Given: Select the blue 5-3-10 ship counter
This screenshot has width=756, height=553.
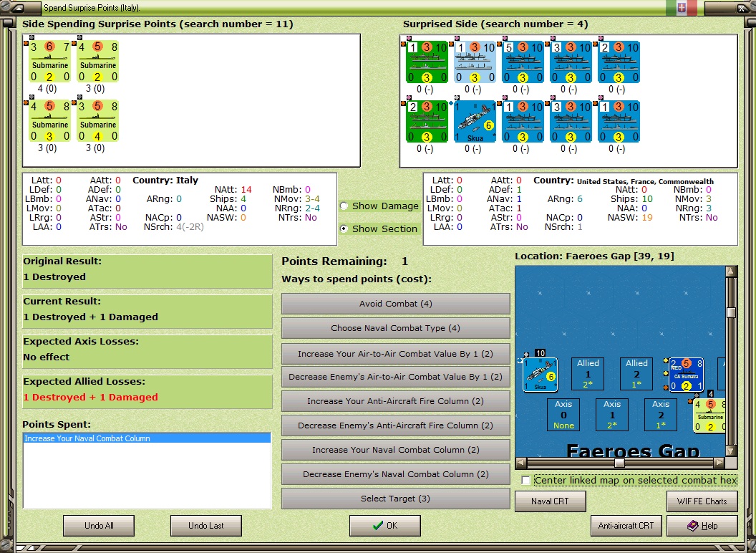Looking at the screenshot, I should [x=523, y=62].
